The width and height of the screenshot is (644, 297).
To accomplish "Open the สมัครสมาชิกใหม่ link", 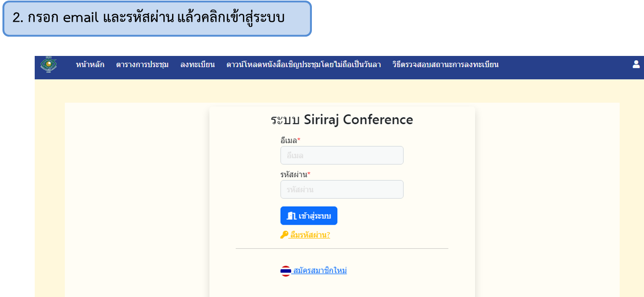I will [x=320, y=270].
